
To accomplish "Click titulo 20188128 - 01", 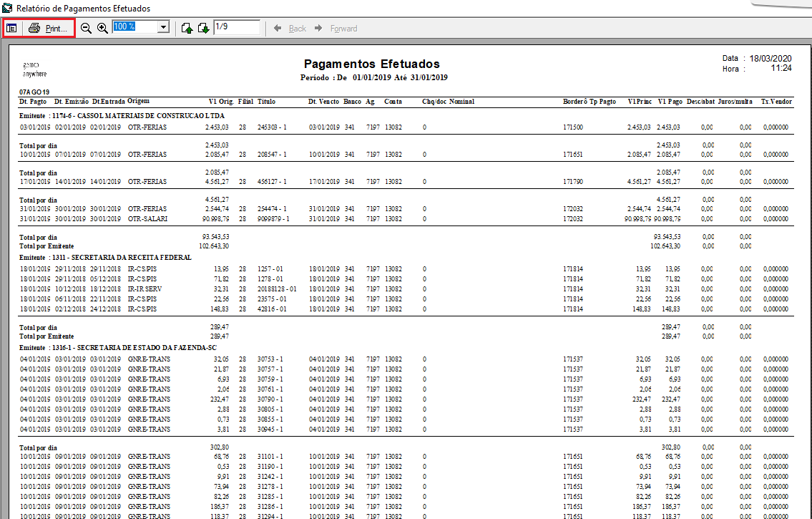I will tap(277, 289).
